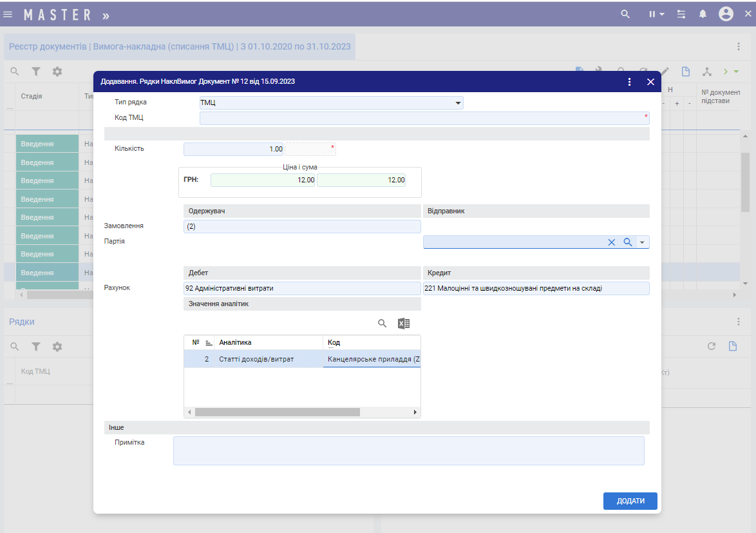Open dialog three-dot options menu

pos(629,82)
